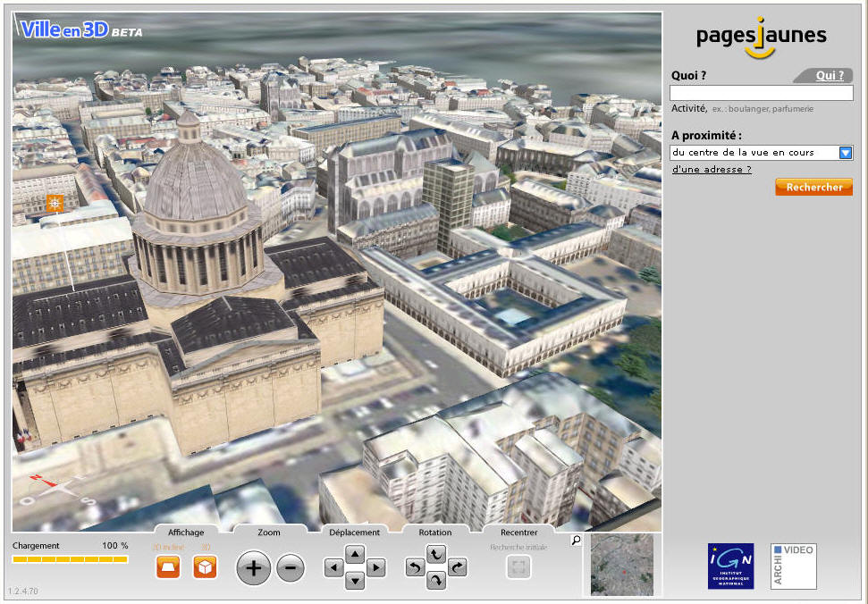Click the lower curved arrow in Rotation

[x=435, y=580]
